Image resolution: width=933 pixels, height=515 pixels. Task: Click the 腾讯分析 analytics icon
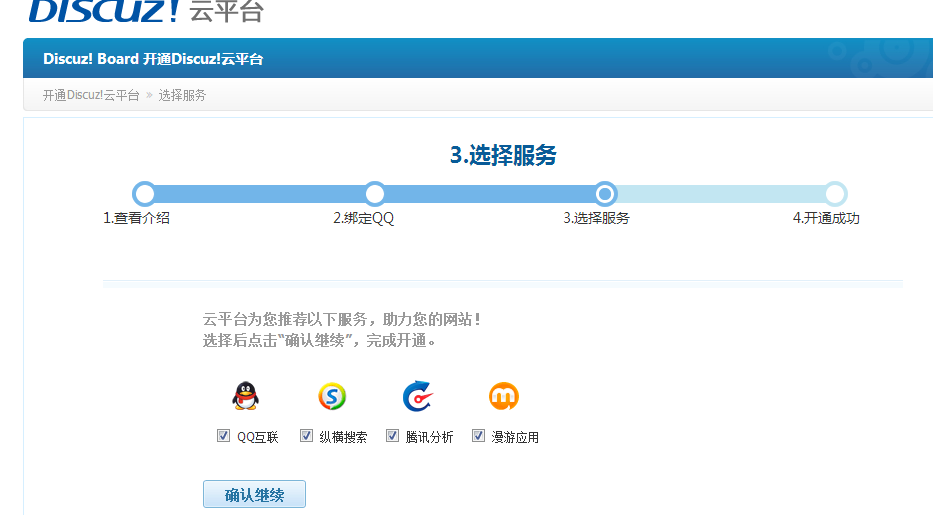point(418,396)
